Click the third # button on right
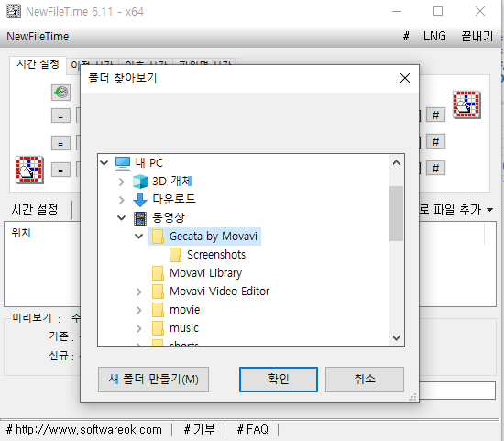Image resolution: width=504 pixels, height=441 pixels. tap(435, 168)
